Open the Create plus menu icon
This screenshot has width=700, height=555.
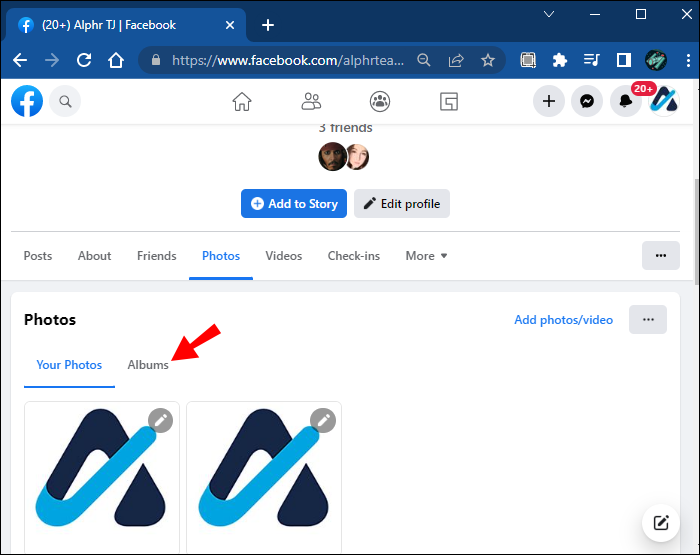(x=549, y=101)
